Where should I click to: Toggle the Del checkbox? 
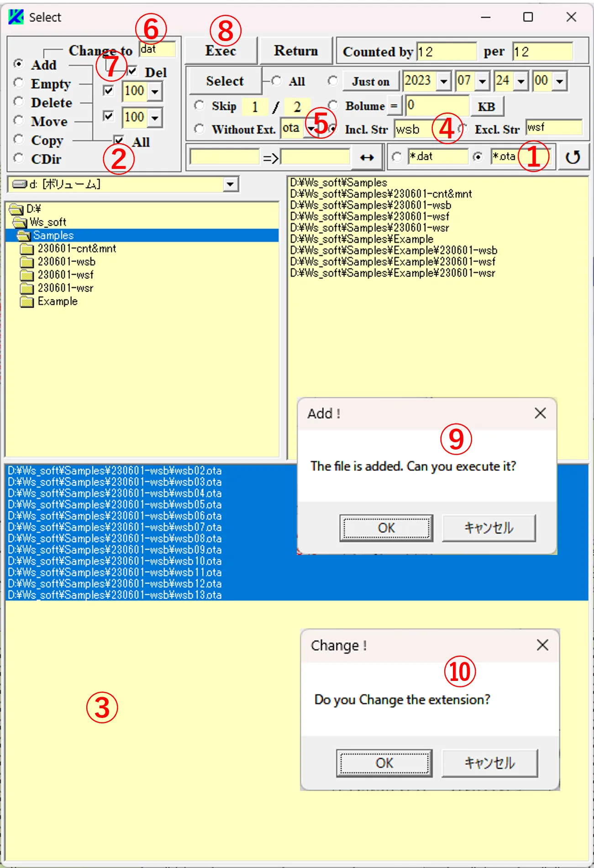(132, 71)
